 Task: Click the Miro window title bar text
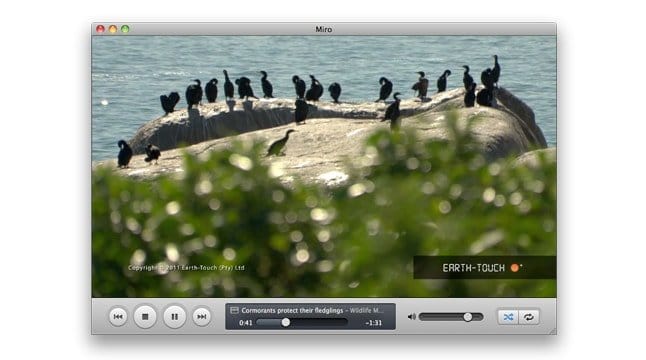(x=324, y=29)
